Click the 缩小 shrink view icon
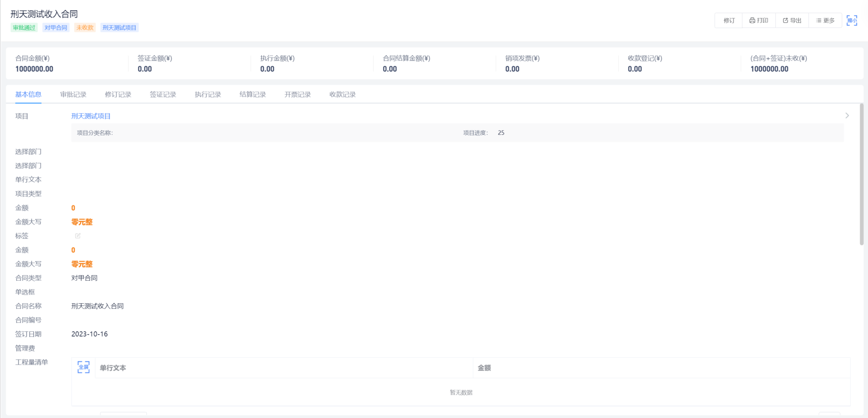The height and width of the screenshot is (418, 868). [852, 21]
